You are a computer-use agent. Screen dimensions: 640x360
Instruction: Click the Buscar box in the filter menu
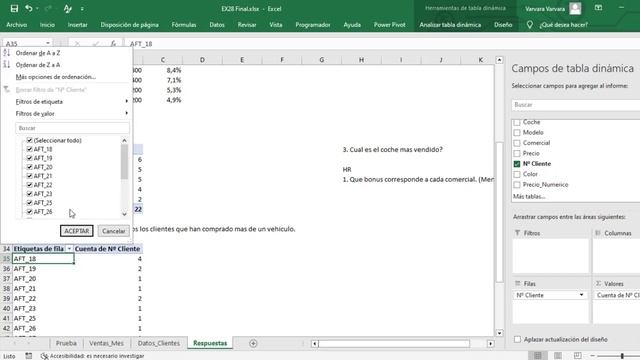click(72, 128)
